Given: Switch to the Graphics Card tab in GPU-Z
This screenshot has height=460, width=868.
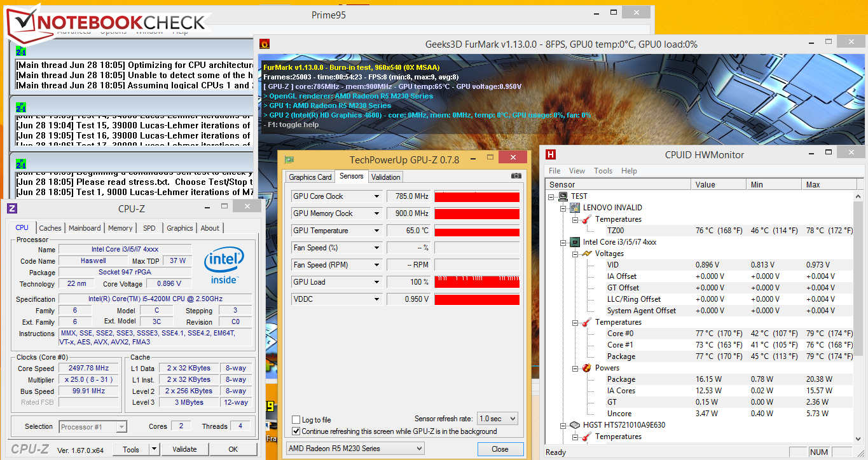Looking at the screenshot, I should (x=310, y=177).
